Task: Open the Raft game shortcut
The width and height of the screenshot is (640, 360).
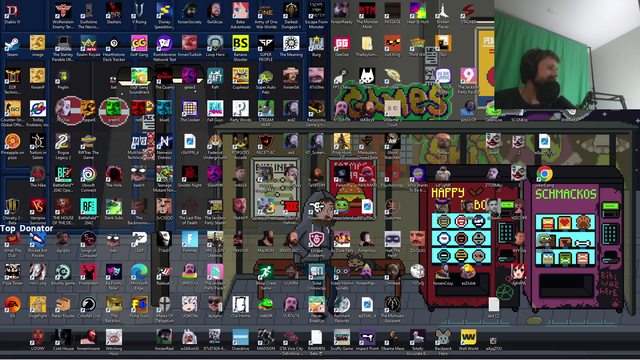Action: (215, 78)
